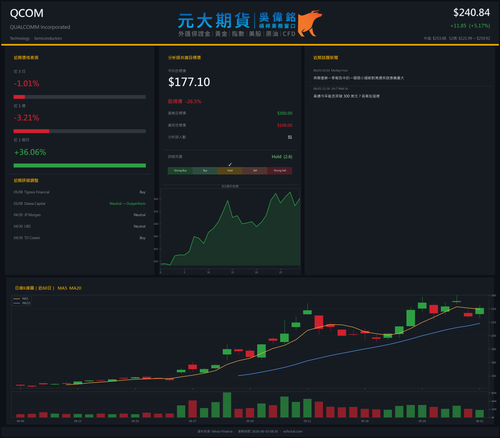This screenshot has height=438, width=500.
Task: Select the Sell rating segment
Action: pos(255,171)
